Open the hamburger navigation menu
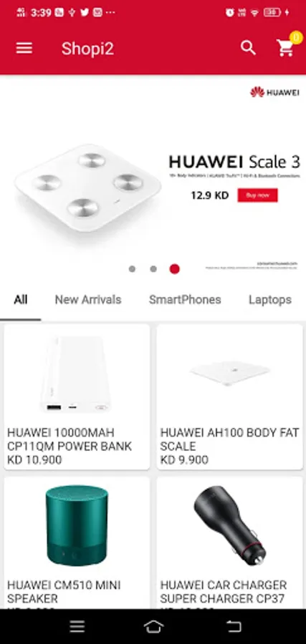Image resolution: width=306 pixels, height=644 pixels. pos(24,49)
